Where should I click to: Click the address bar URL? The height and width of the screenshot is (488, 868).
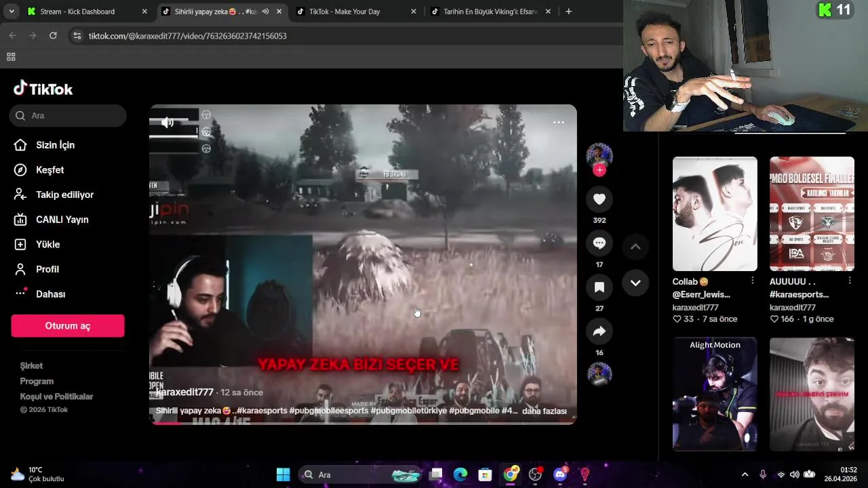(188, 36)
